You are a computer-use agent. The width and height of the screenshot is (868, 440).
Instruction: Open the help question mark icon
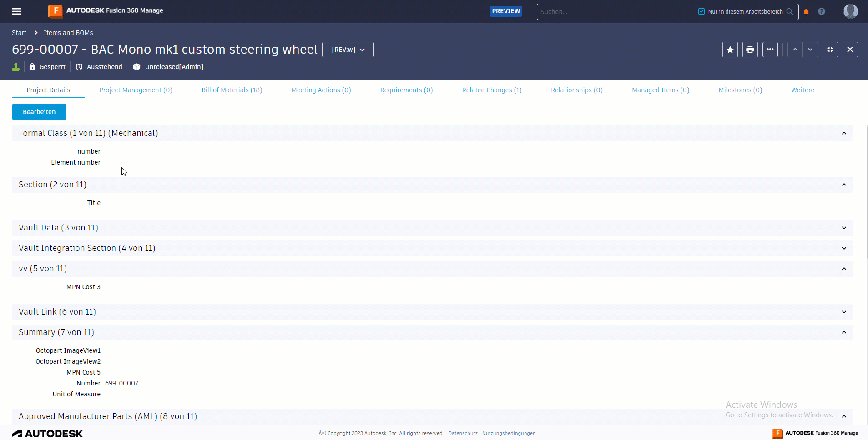pos(822,12)
